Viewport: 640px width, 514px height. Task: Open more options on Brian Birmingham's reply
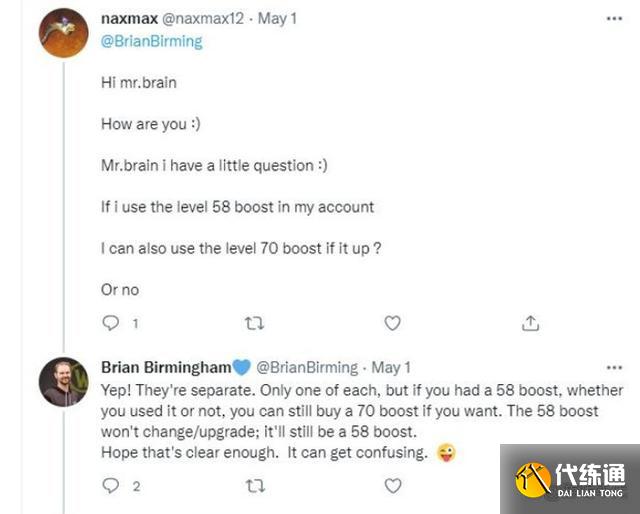click(613, 367)
